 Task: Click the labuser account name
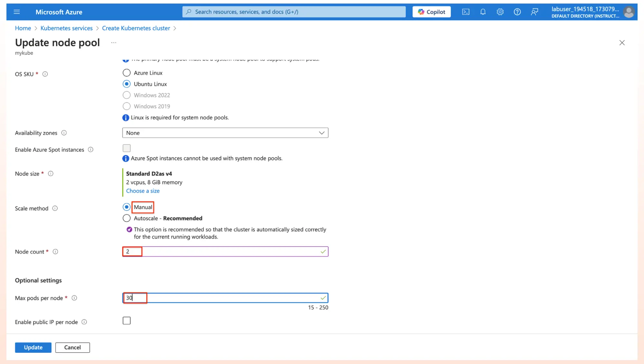[585, 9]
